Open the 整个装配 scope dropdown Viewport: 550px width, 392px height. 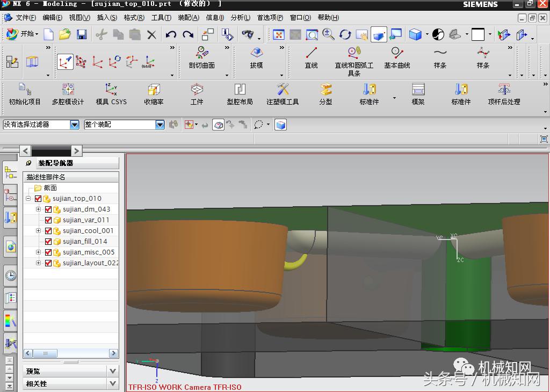point(160,125)
